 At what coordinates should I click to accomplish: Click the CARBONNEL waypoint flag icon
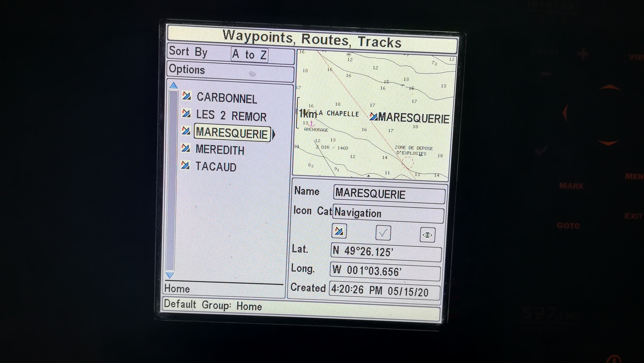[186, 96]
